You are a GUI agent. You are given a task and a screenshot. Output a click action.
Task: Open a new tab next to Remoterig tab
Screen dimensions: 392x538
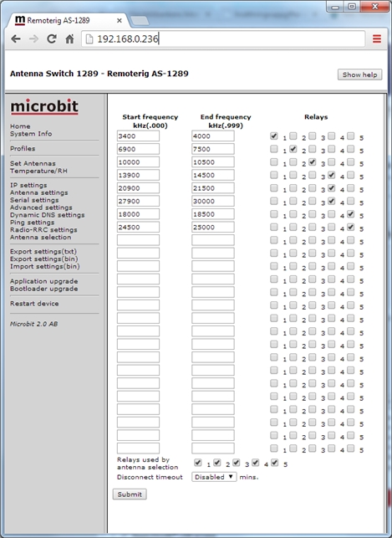pyautogui.click(x=140, y=21)
